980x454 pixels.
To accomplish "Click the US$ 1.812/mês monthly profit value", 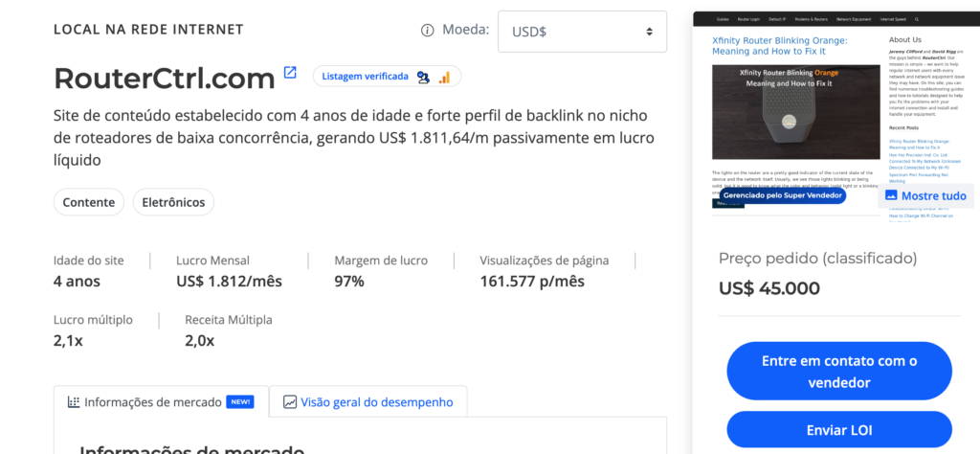I will point(229,282).
